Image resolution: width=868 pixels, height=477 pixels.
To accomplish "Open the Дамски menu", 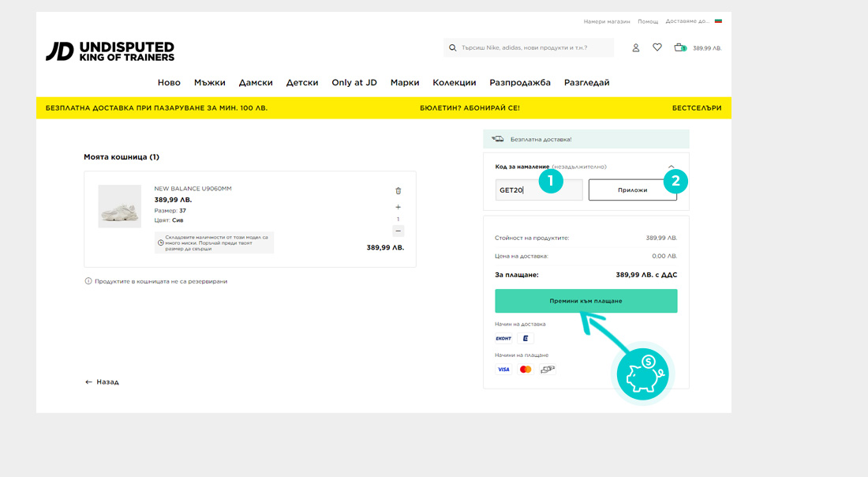I will 256,83.
